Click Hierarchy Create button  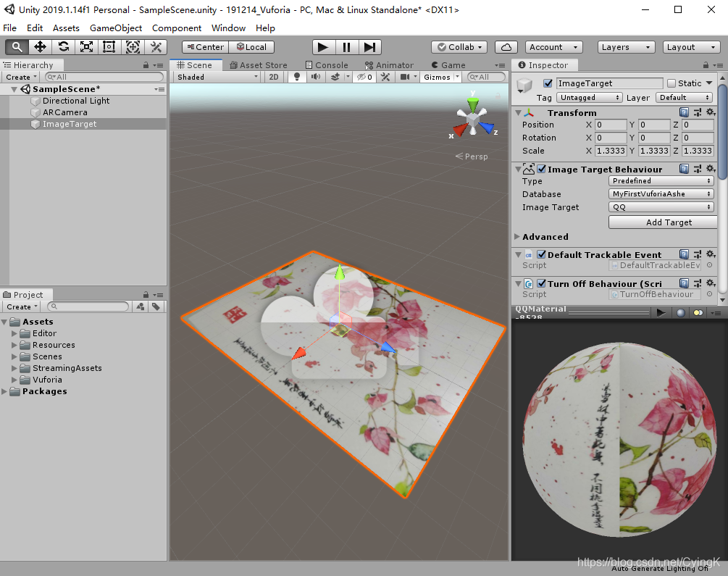click(21, 77)
